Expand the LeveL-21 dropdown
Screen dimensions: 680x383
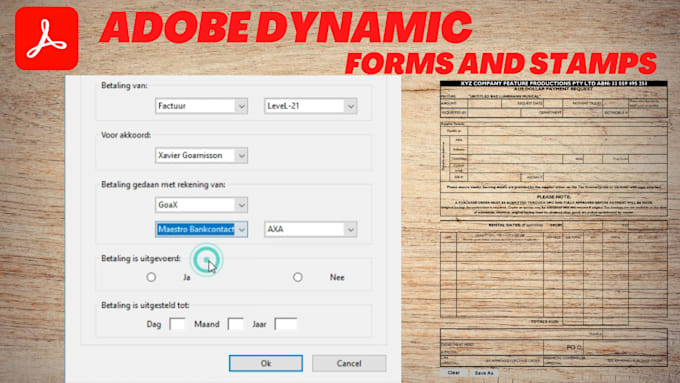tap(311, 106)
